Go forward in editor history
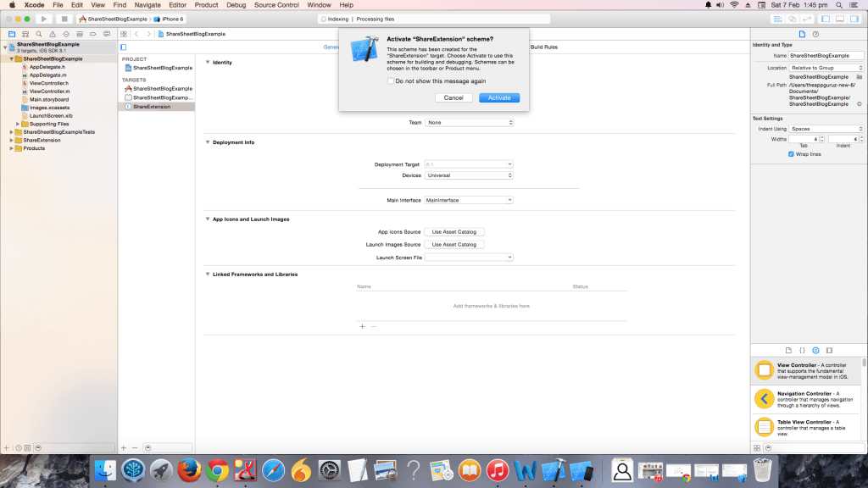868x488 pixels. pos(148,34)
